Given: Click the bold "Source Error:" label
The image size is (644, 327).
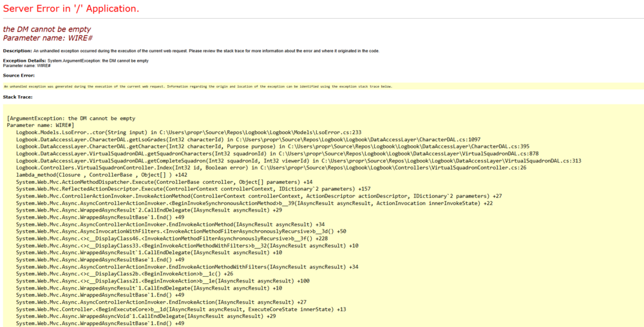Looking at the screenshot, I should [x=19, y=75].
